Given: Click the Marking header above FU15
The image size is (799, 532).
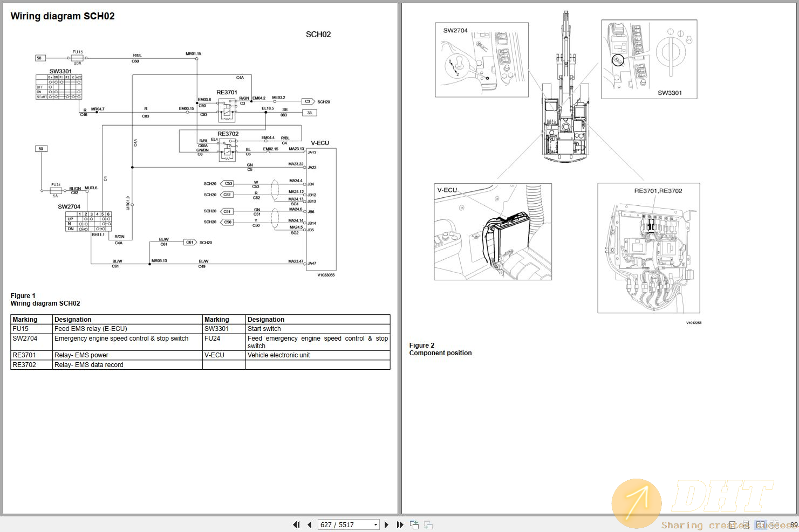Looking at the screenshot, I should 31,320.
